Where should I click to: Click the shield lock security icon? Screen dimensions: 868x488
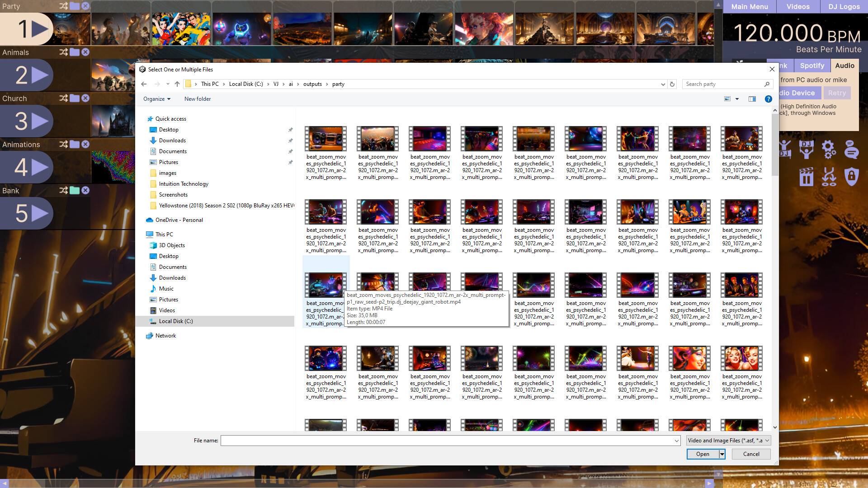point(852,177)
